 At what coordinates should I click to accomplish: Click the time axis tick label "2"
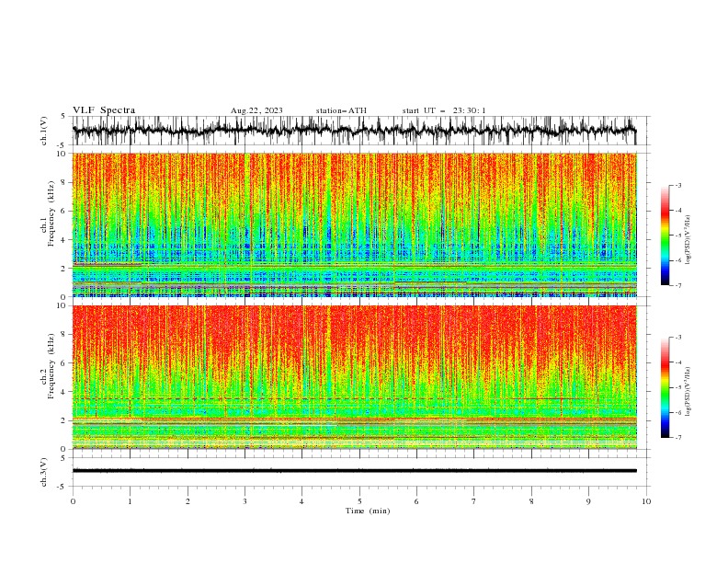pos(188,501)
